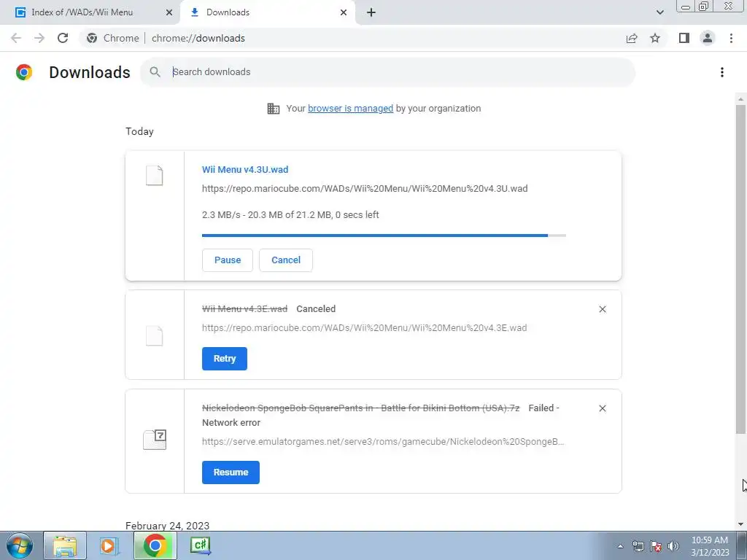747x560 pixels.
Task: Cancel the Wii Menu v4.3U.wad download
Action: (286, 260)
